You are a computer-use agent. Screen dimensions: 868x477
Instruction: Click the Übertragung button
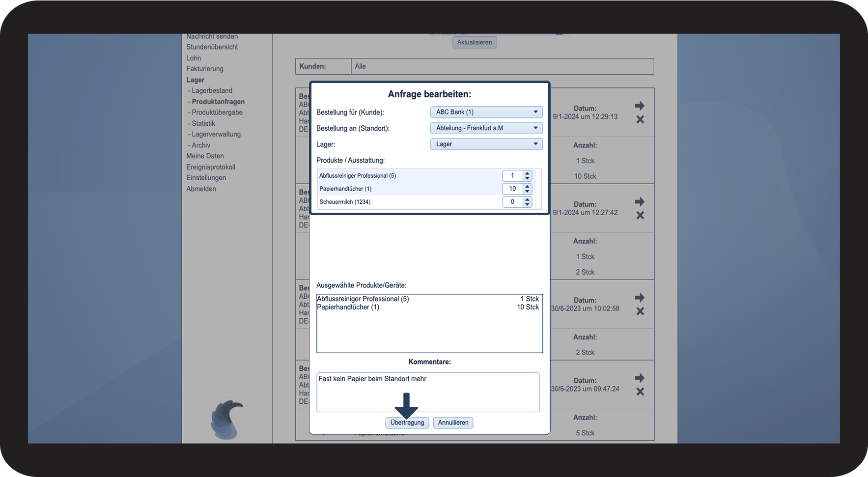pos(407,422)
